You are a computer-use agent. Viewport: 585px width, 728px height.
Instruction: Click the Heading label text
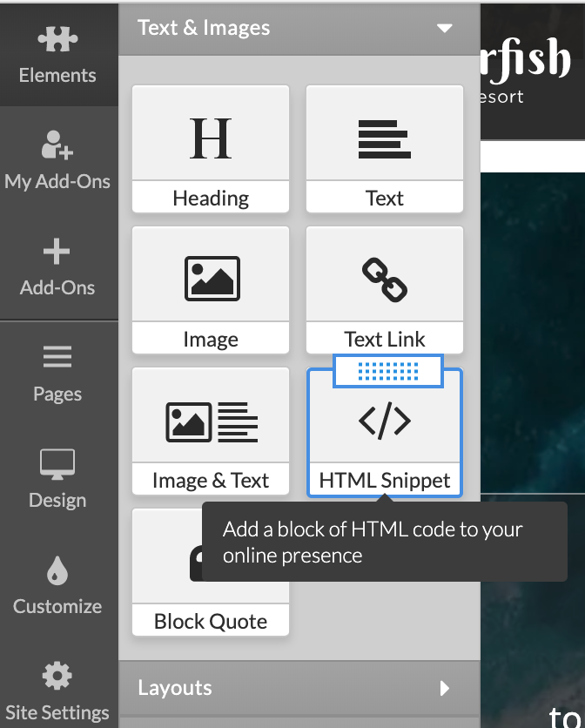pyautogui.click(x=211, y=199)
